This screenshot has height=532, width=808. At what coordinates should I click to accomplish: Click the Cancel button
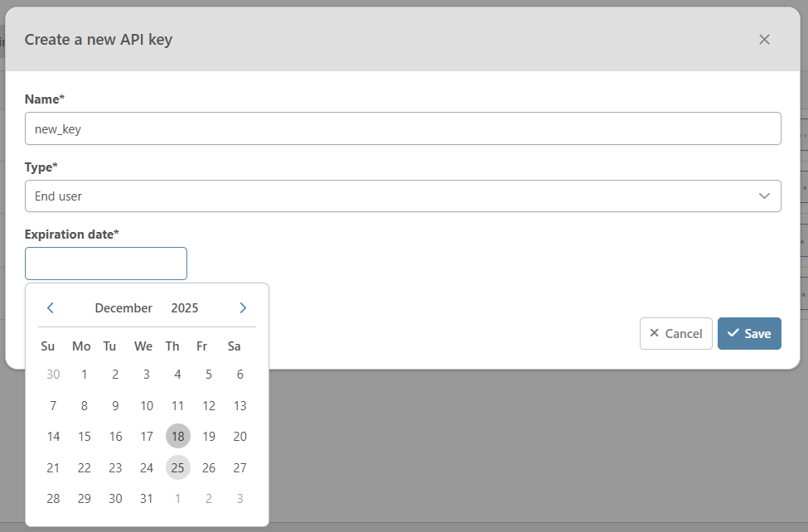[675, 333]
